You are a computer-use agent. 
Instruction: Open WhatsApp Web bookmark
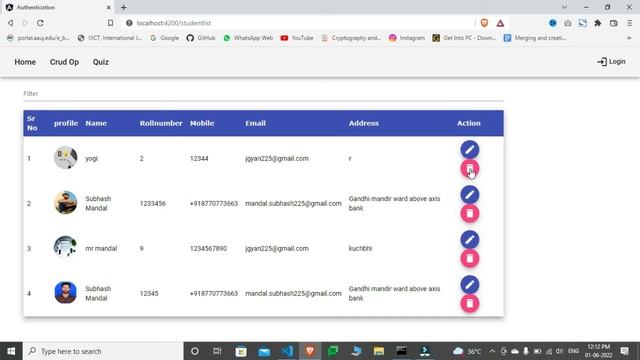(248, 38)
